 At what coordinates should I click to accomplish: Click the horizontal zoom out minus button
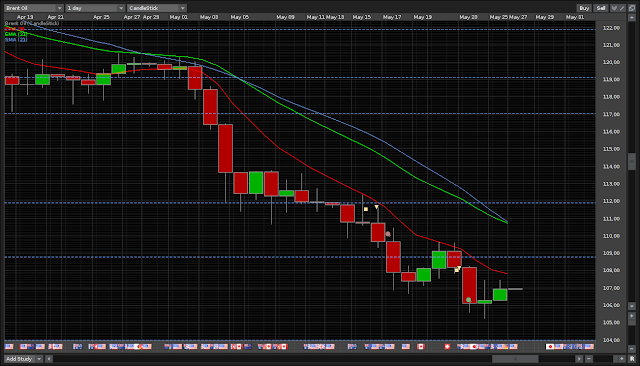tap(589, 359)
